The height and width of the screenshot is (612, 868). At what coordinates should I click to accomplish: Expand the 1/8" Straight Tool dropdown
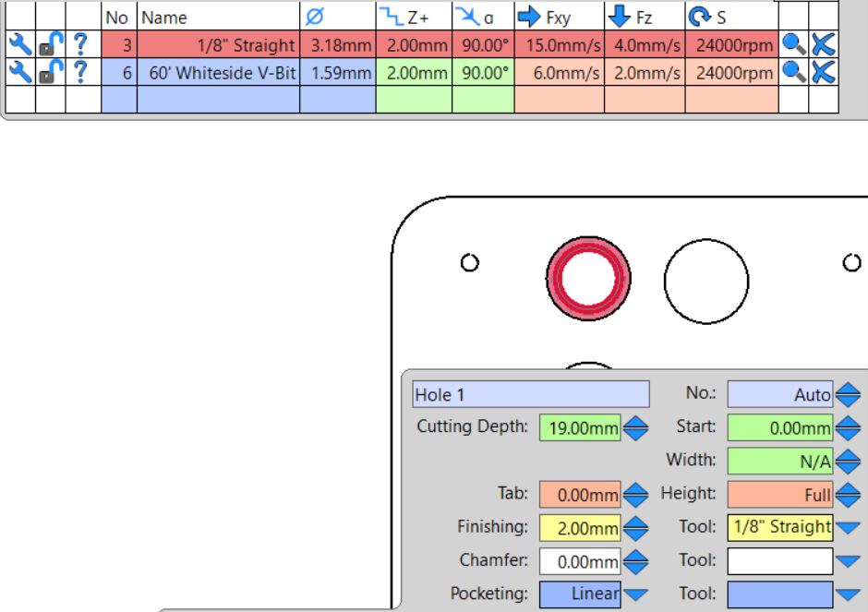coord(848,527)
